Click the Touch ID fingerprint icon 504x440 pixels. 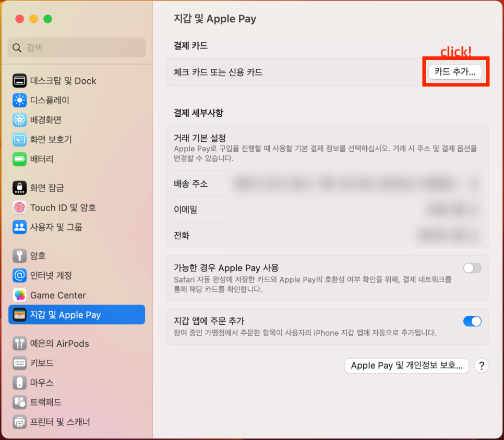pyautogui.click(x=19, y=207)
